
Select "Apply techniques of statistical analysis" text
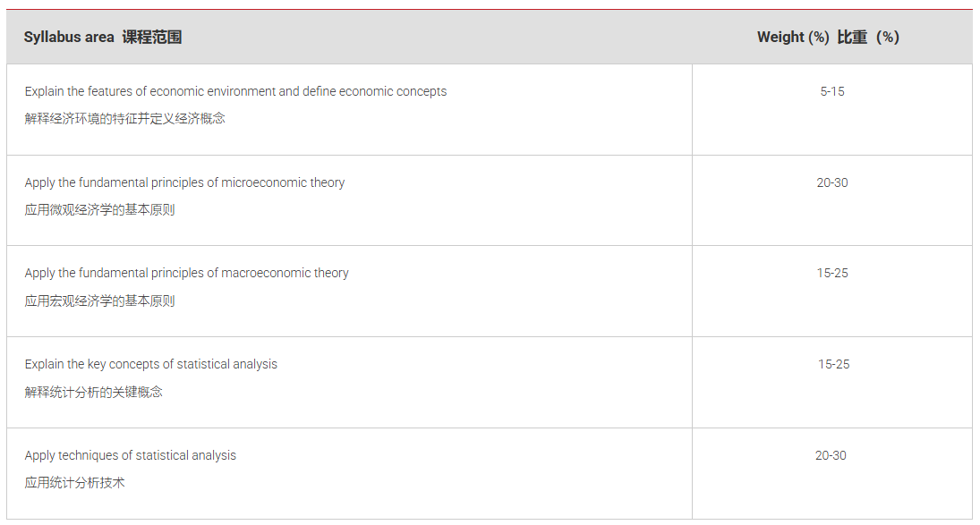[130, 455]
